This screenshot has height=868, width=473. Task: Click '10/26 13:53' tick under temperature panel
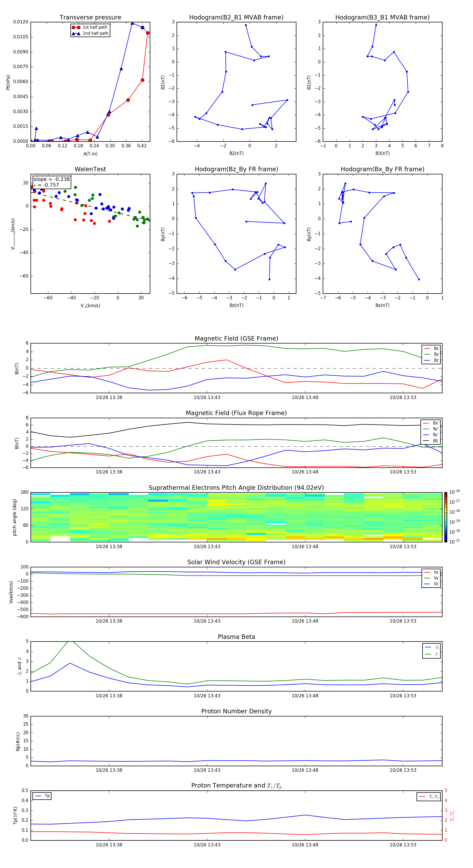(403, 845)
